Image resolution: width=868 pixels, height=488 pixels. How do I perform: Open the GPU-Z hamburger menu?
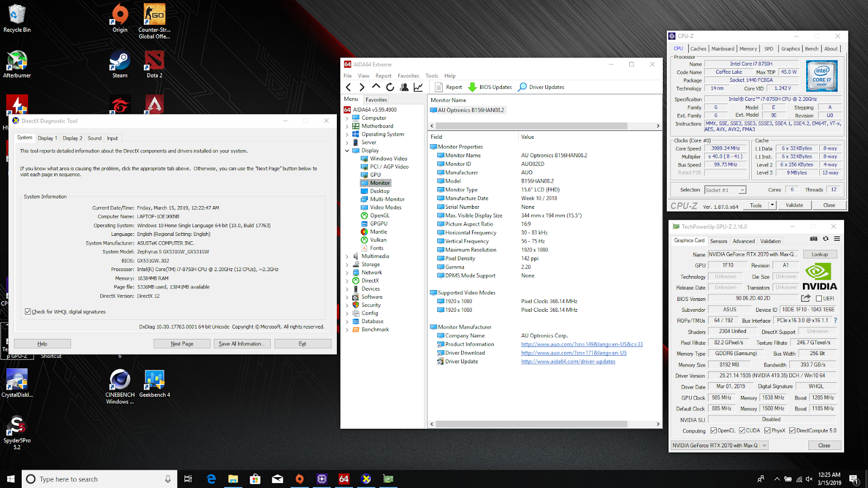pyautogui.click(x=837, y=239)
